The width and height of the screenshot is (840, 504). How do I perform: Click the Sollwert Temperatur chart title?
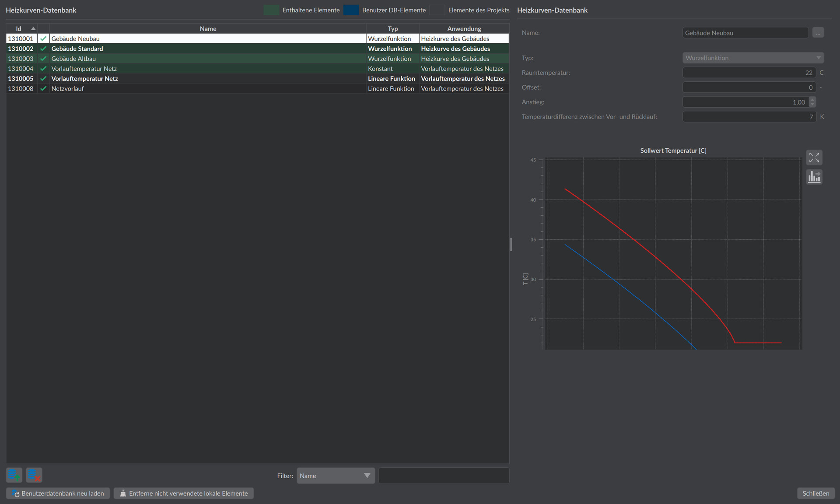point(673,150)
